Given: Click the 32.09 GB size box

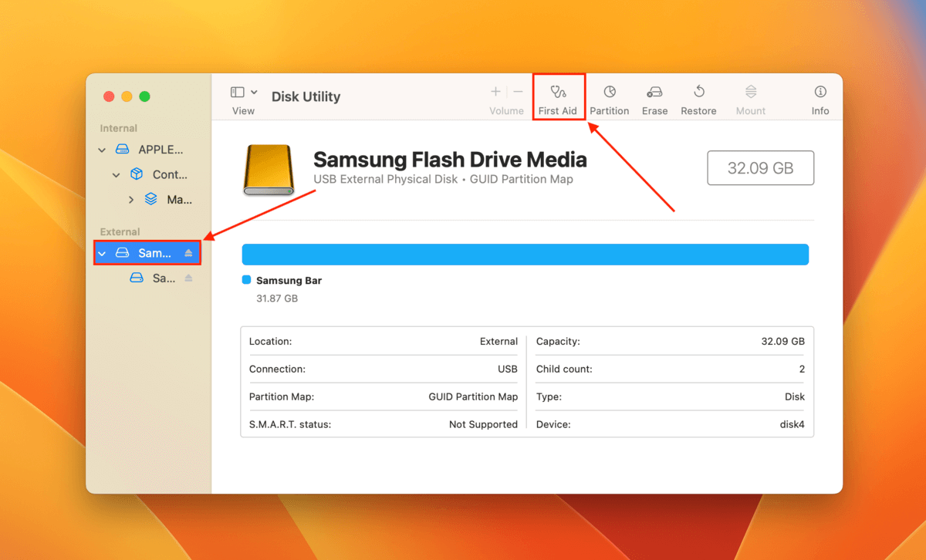Looking at the screenshot, I should [x=760, y=167].
